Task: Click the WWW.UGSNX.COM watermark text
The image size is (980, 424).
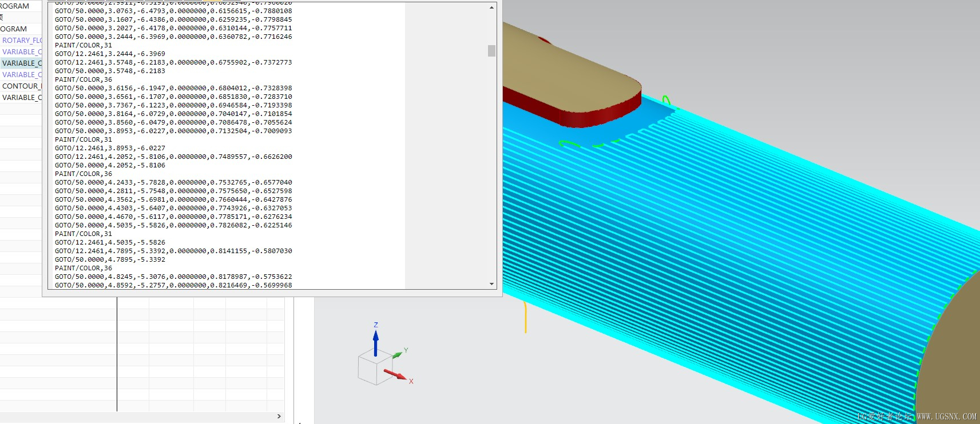Action: (x=946, y=417)
